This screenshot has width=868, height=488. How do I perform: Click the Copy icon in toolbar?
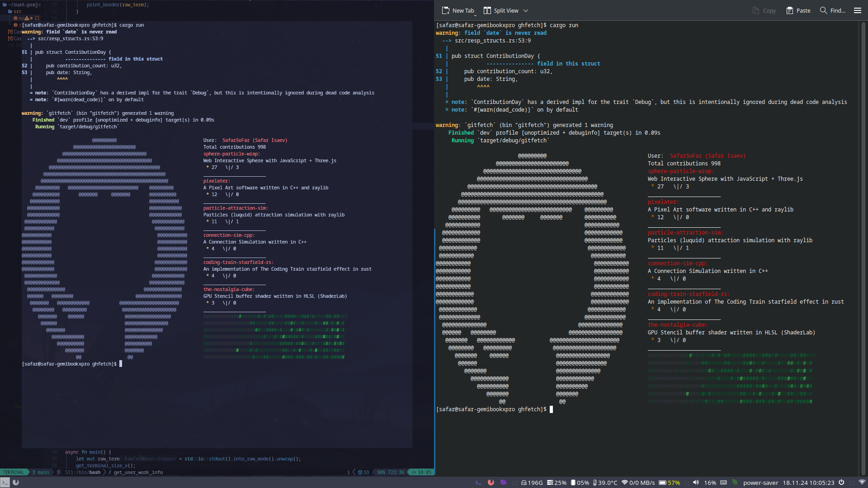(756, 10)
